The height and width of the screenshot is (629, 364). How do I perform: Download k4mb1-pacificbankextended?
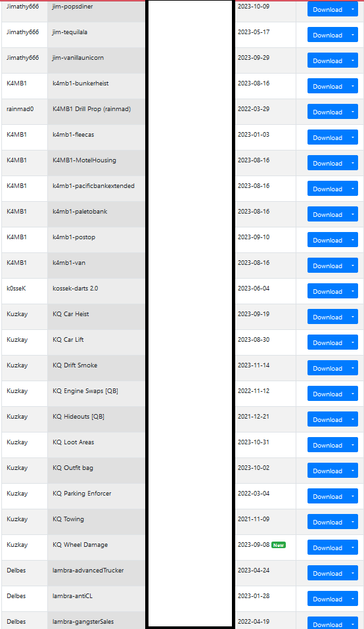(x=327, y=189)
